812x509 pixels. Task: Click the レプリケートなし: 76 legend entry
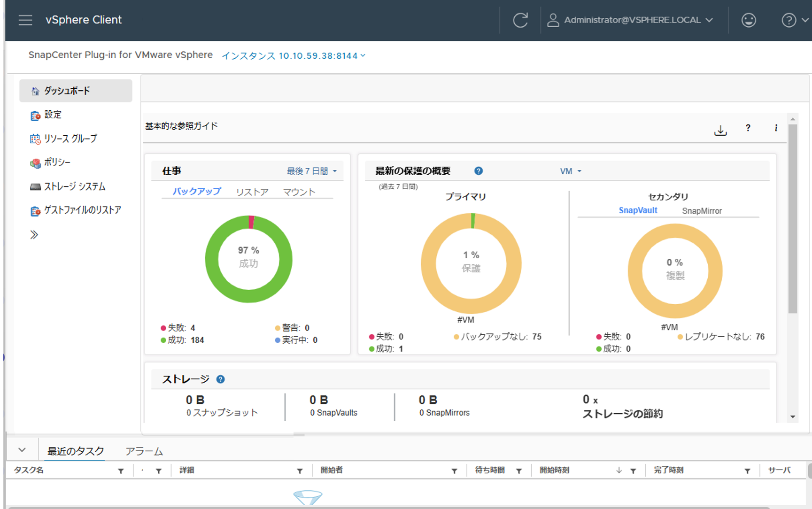point(721,337)
